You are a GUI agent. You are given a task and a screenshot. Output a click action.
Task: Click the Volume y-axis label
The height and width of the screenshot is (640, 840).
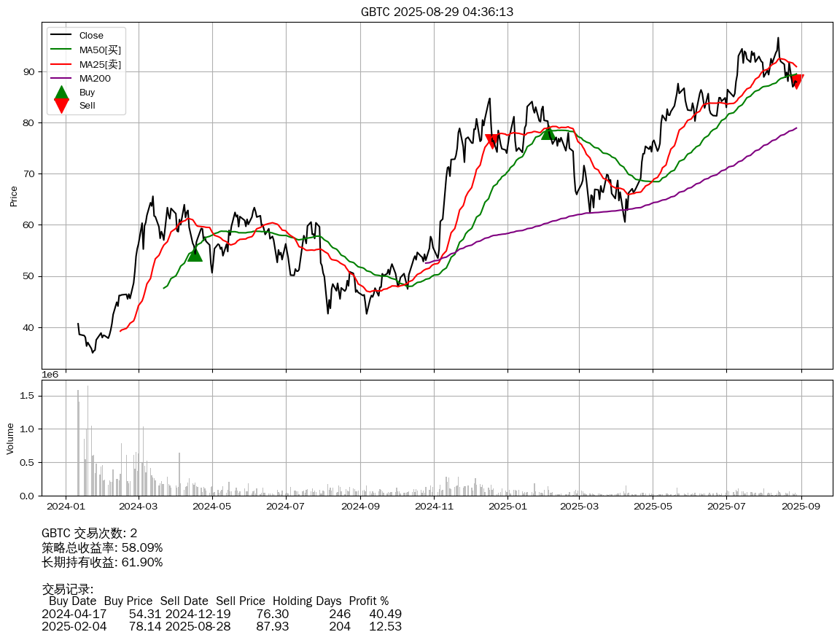click(x=10, y=438)
